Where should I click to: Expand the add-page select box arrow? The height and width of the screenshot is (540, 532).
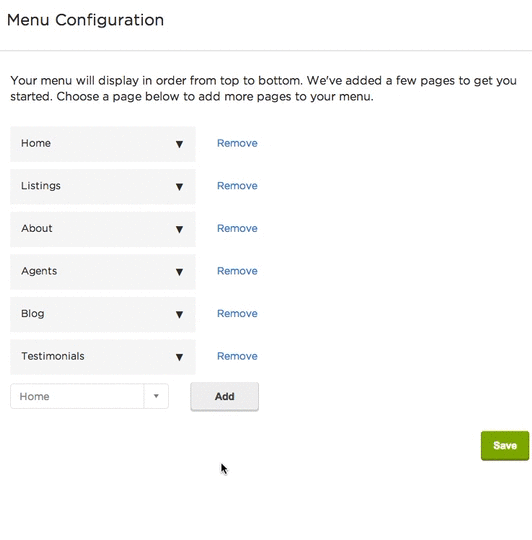[x=156, y=396]
